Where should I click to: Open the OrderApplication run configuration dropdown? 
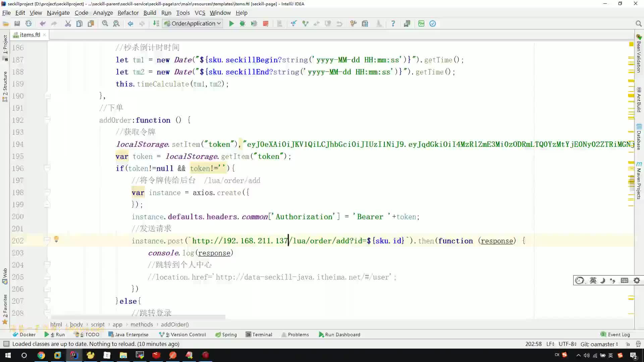(193, 23)
